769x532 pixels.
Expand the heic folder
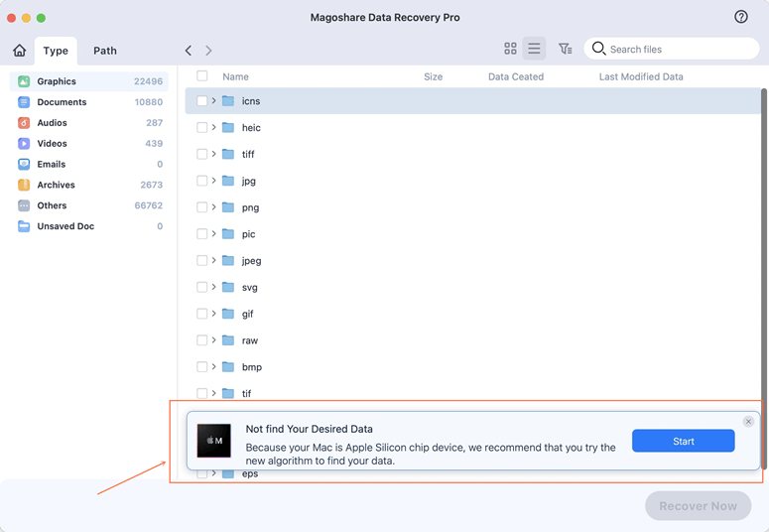[x=213, y=127]
